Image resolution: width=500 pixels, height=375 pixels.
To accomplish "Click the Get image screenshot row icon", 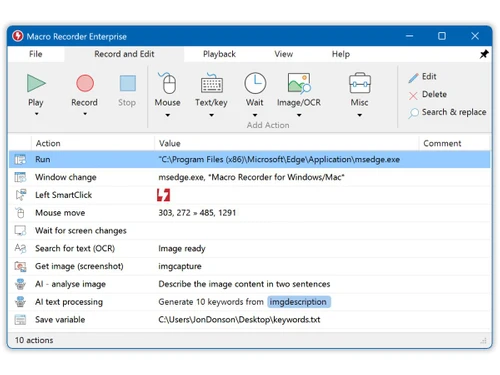I will 20,266.
